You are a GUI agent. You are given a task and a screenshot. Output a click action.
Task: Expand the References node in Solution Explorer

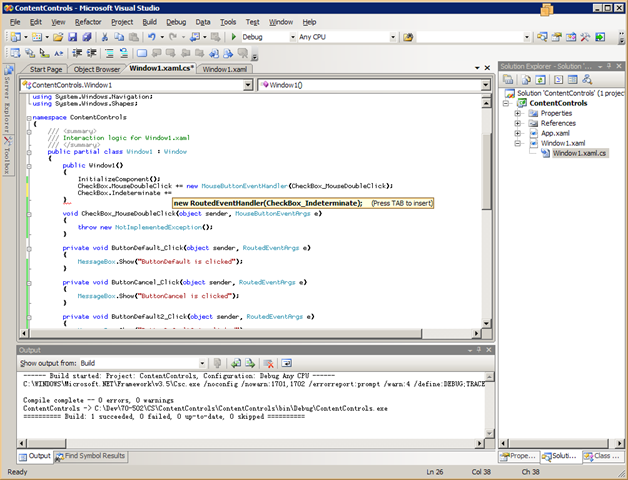click(517, 123)
